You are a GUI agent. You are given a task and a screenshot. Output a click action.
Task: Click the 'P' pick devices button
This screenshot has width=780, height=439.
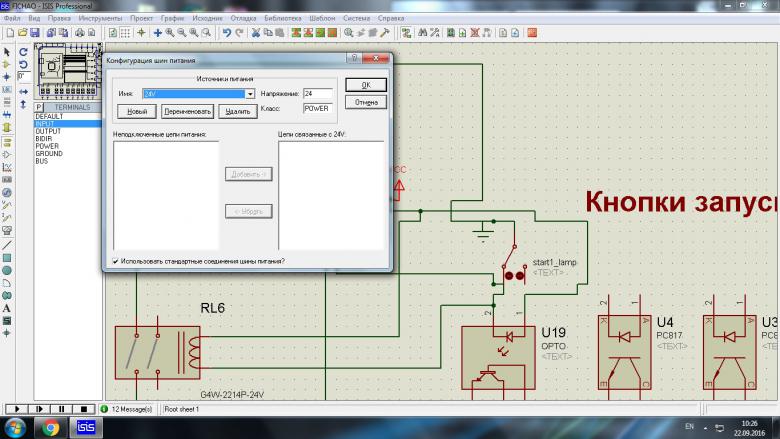point(38,107)
